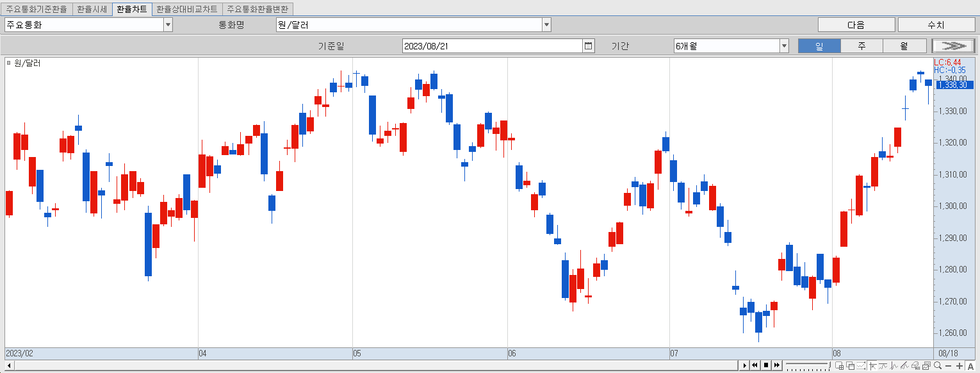Click the HC:-0.35 indicator text

pos(950,70)
